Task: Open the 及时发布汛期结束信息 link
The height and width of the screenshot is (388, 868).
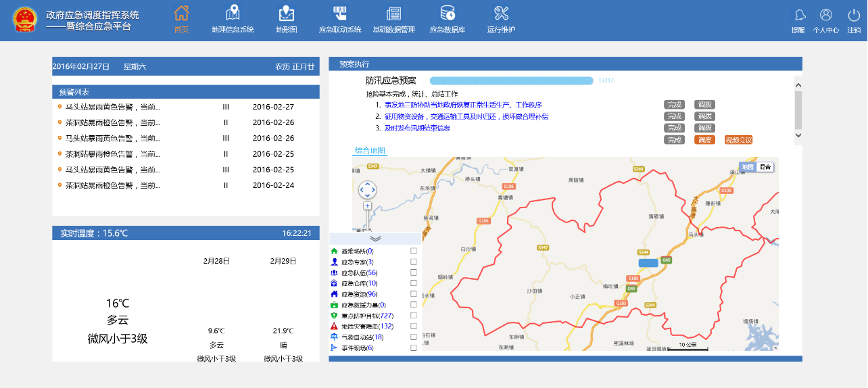Action: [417, 128]
